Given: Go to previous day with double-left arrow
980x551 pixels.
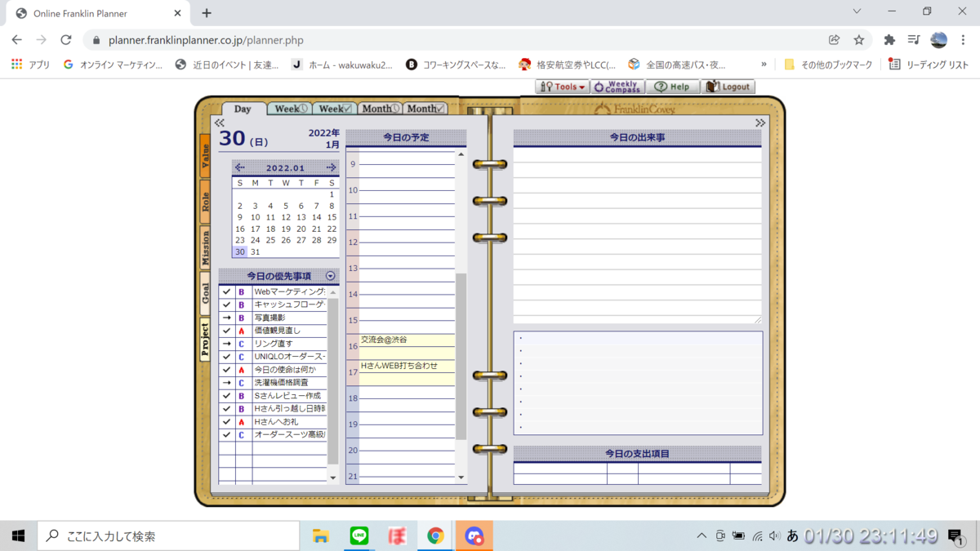Looking at the screenshot, I should pyautogui.click(x=219, y=123).
